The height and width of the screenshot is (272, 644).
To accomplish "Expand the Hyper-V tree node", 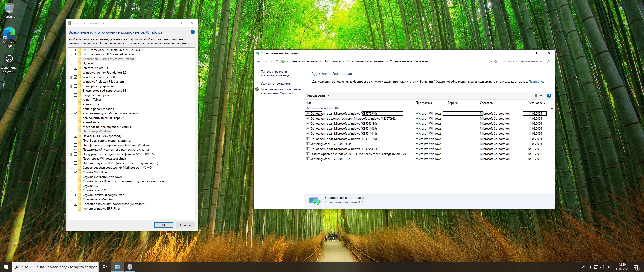I will [71, 64].
